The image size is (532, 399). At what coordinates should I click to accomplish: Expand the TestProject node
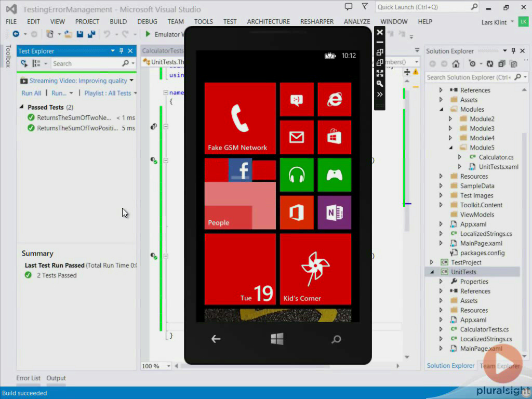432,262
